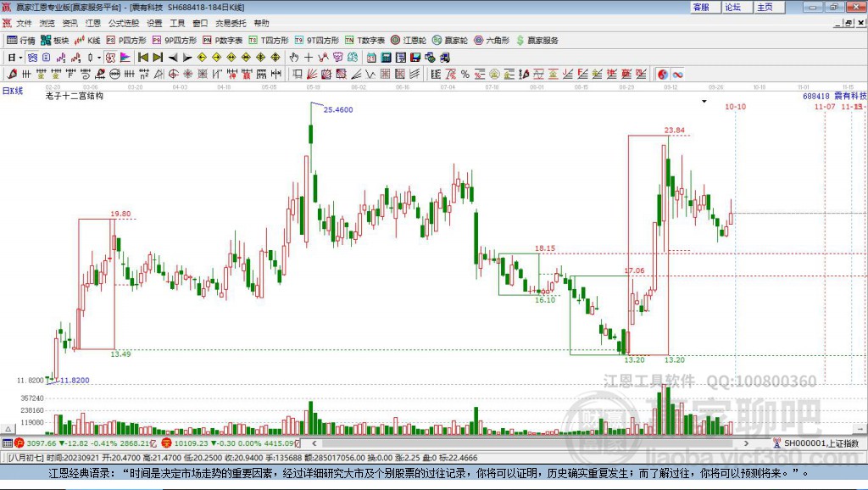Open the 浏览 menu
The width and height of the screenshot is (868, 490).
(x=47, y=23)
